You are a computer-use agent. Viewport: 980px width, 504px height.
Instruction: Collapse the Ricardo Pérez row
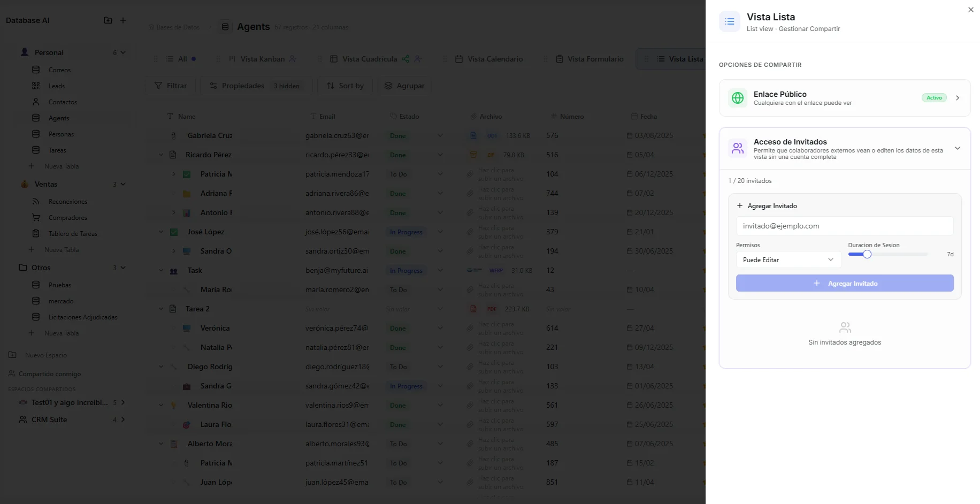[161, 155]
